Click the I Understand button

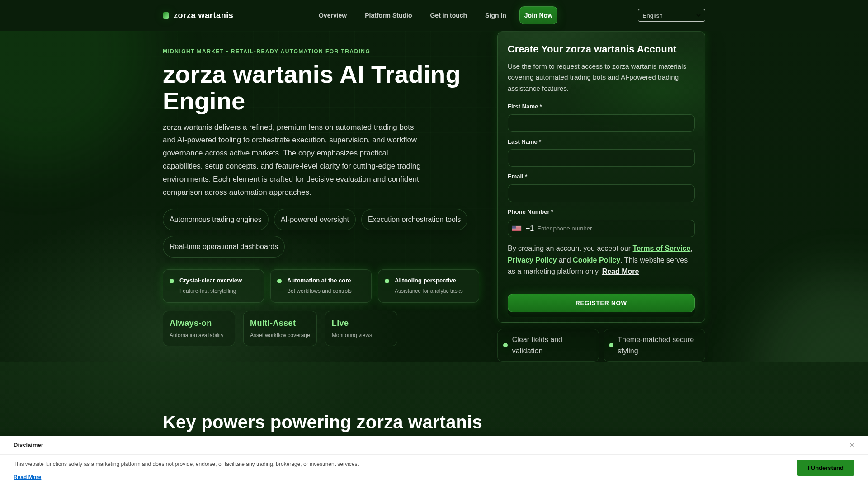coord(826,468)
